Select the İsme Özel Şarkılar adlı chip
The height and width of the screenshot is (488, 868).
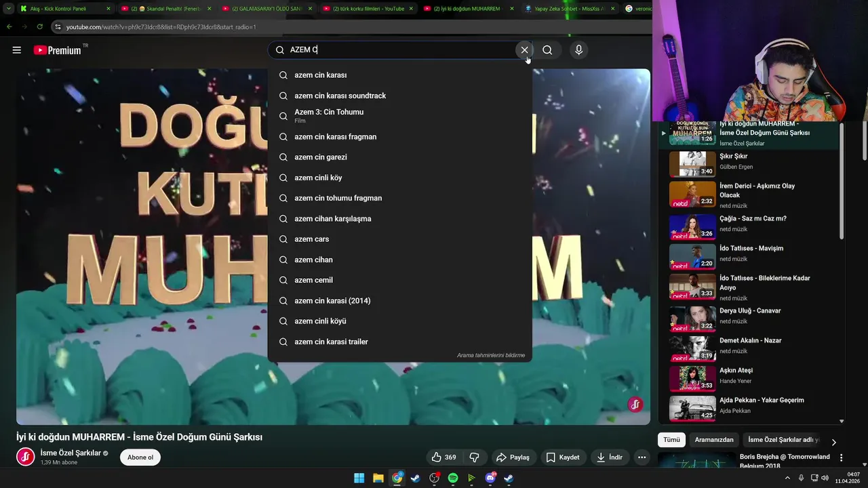[783, 440]
